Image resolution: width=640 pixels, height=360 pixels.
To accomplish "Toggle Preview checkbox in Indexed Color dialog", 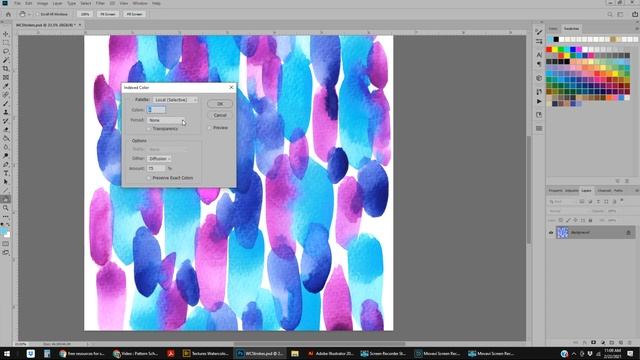I will 210,128.
